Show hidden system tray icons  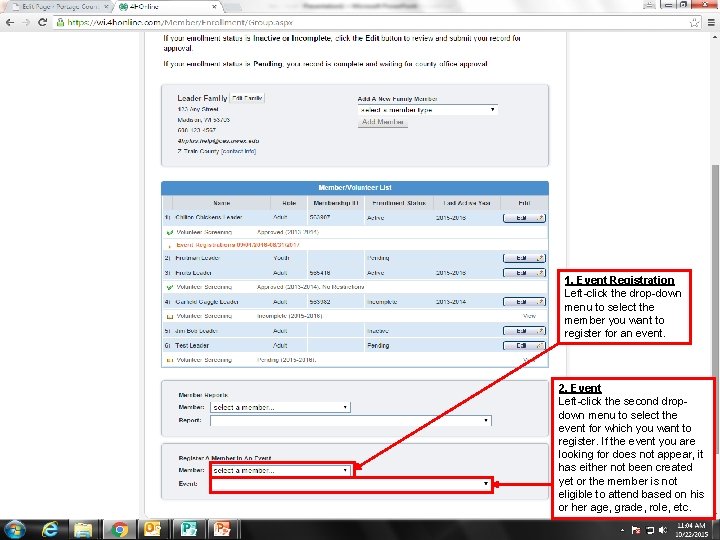tap(622, 530)
